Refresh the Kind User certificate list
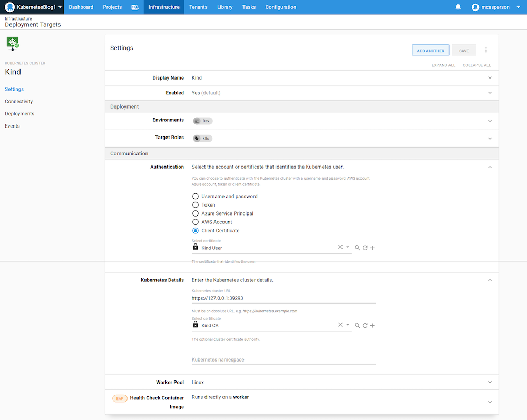The image size is (527, 420). pos(365,248)
